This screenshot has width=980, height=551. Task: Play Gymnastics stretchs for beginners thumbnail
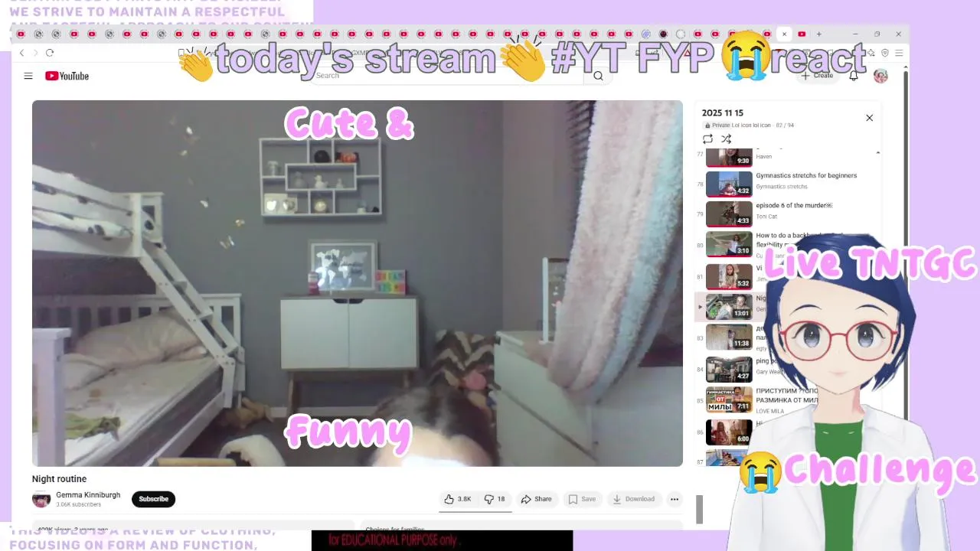point(729,184)
